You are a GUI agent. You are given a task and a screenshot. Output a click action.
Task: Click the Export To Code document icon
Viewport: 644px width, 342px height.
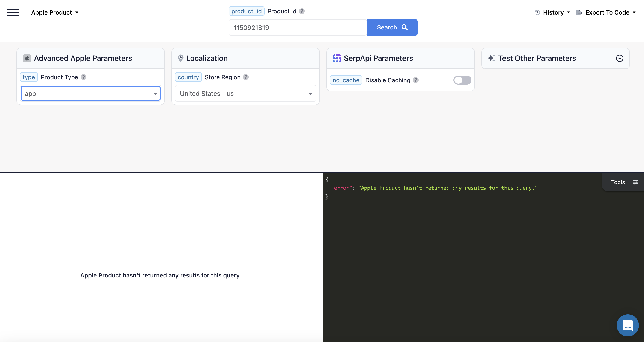coord(579,12)
